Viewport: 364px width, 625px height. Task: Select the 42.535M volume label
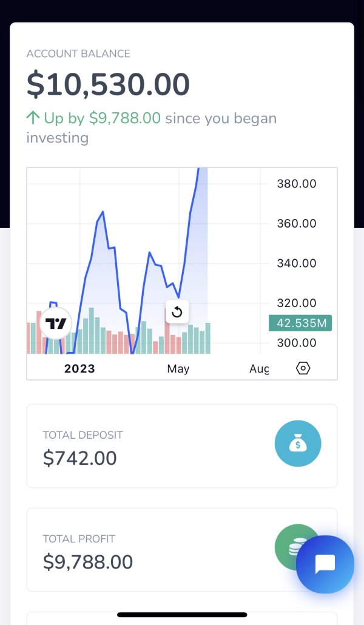tap(300, 323)
